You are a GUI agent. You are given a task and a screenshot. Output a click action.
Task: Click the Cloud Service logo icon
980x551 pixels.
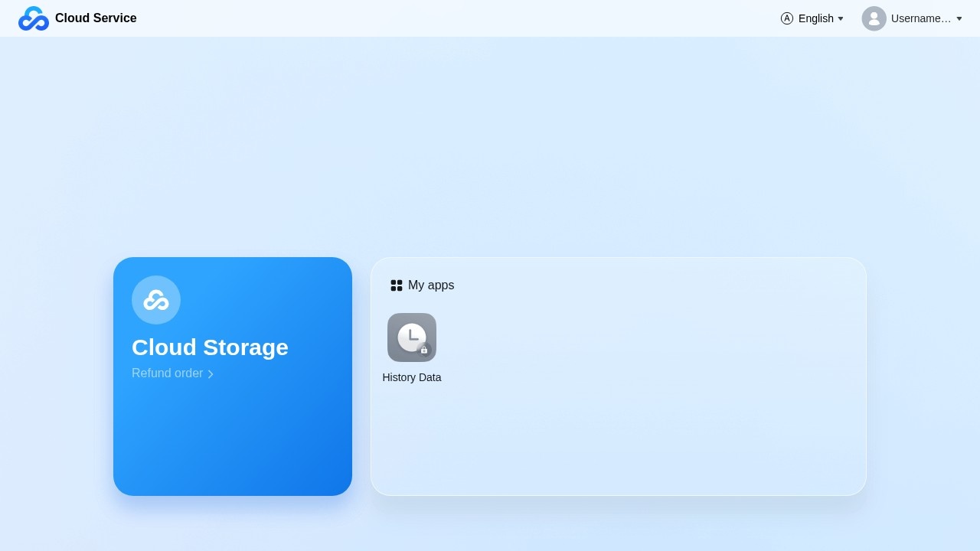(34, 18)
